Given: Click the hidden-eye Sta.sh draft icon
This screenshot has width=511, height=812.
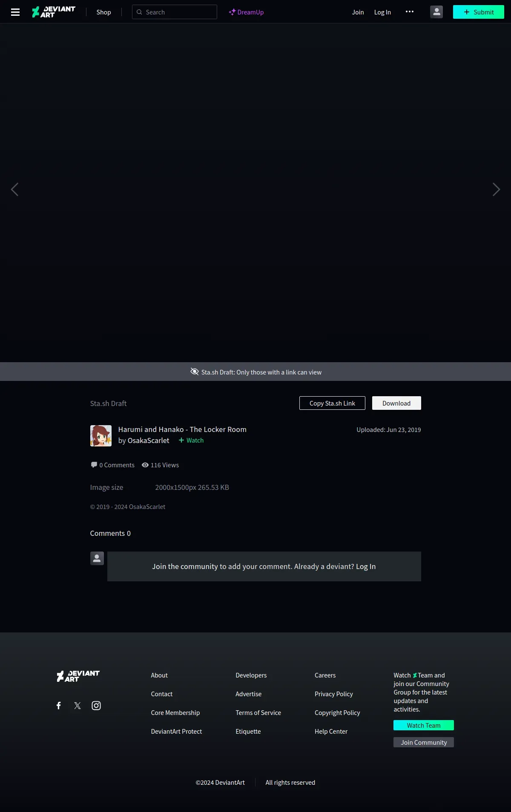Looking at the screenshot, I should [195, 372].
